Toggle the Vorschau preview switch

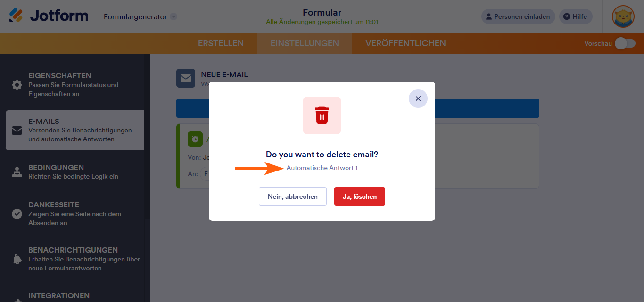point(625,43)
